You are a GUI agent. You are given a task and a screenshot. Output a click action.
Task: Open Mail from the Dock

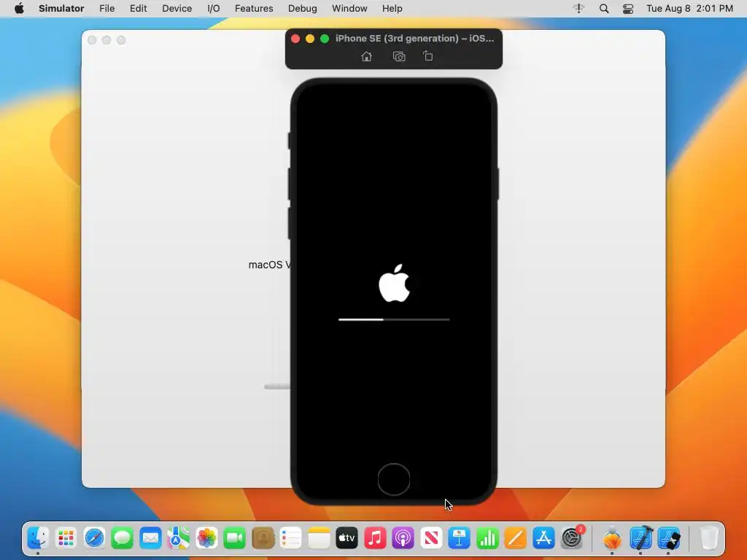coord(150,538)
